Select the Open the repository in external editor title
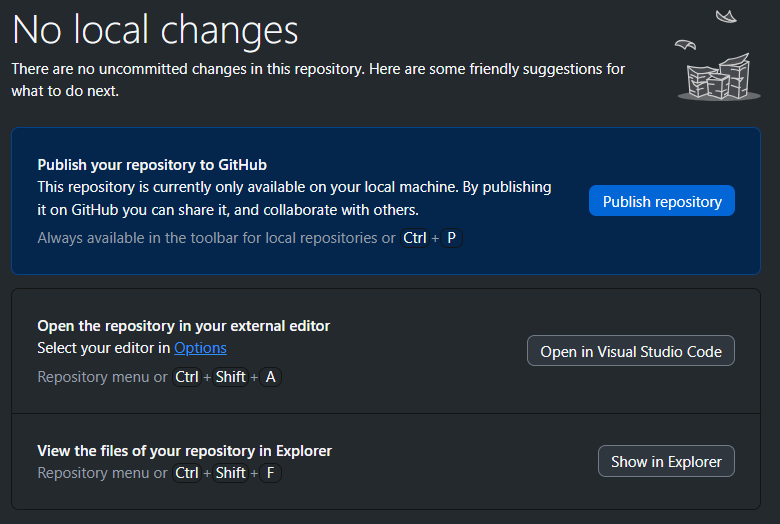Viewport: 780px width, 524px height. click(x=183, y=326)
